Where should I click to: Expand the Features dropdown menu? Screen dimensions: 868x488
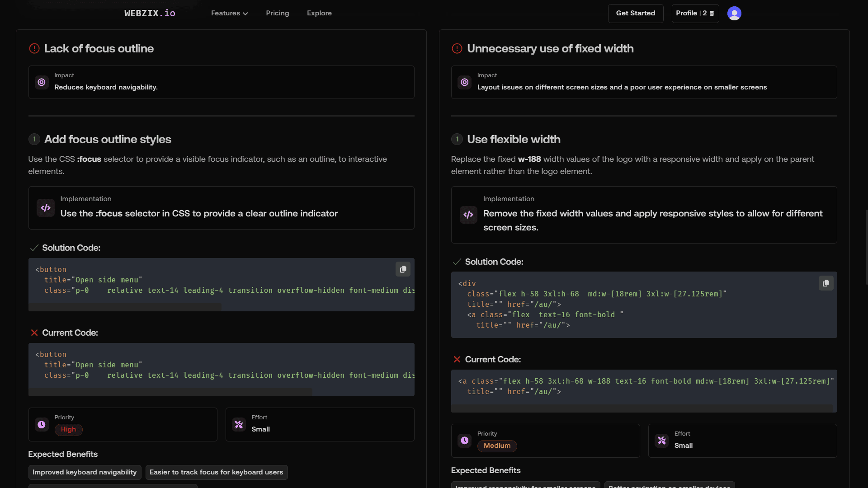pyautogui.click(x=229, y=13)
